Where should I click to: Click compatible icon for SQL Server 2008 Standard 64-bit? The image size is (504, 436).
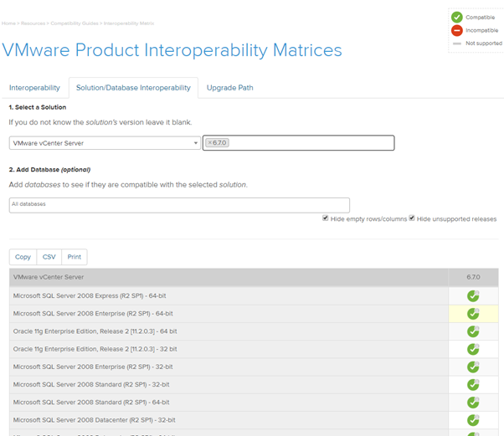(473, 403)
